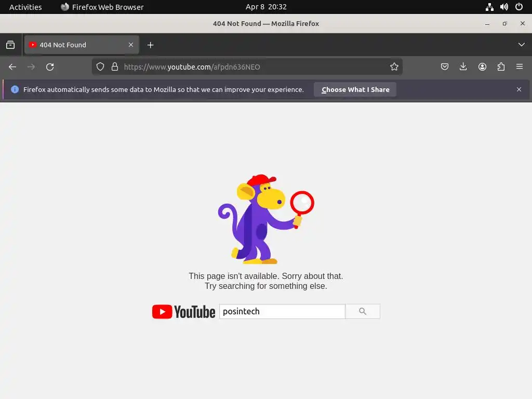Click the volume speaker icon
The height and width of the screenshot is (399, 532).
pos(504,7)
